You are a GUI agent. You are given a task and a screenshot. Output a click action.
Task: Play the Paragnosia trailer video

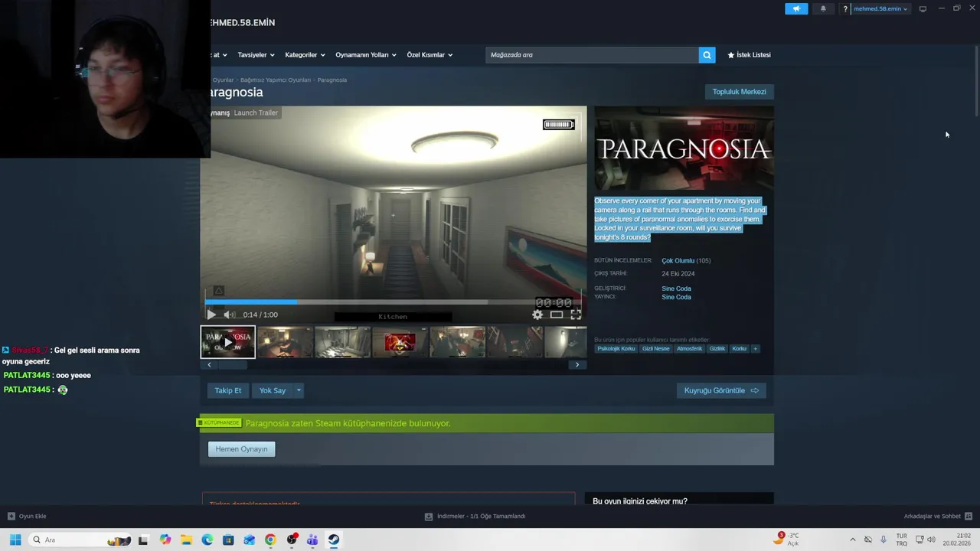[x=211, y=315]
